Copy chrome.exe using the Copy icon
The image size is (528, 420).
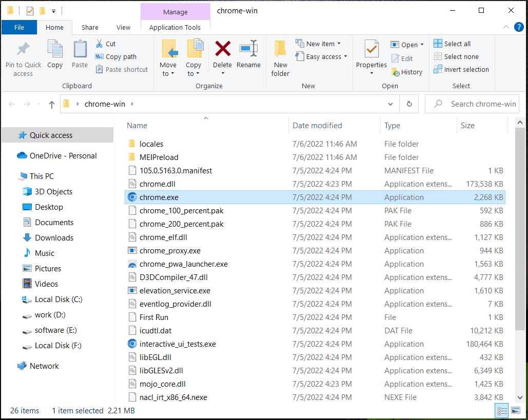[x=55, y=56]
